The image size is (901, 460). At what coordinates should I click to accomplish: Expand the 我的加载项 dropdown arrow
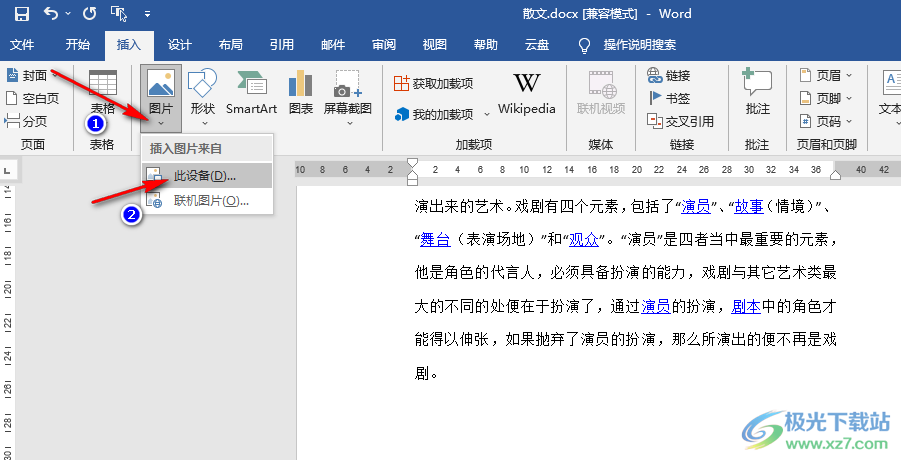[487, 114]
